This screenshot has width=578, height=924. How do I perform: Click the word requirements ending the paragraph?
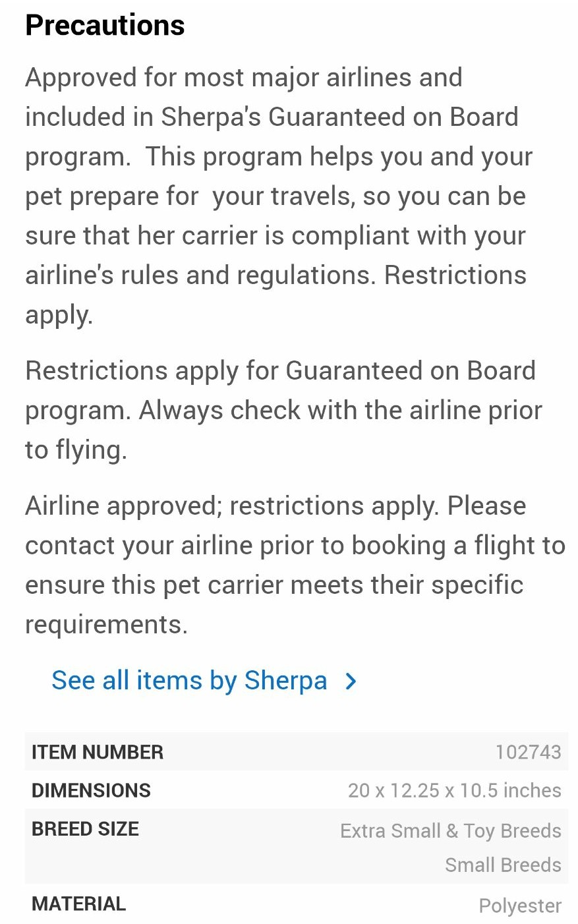106,625
